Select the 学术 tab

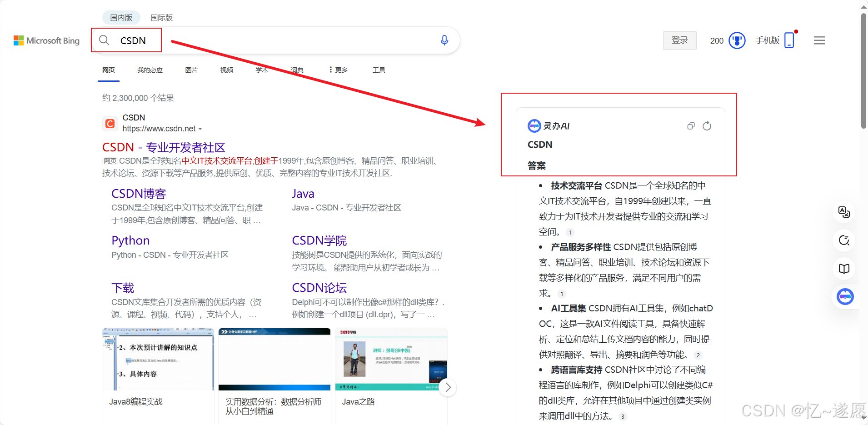262,70
